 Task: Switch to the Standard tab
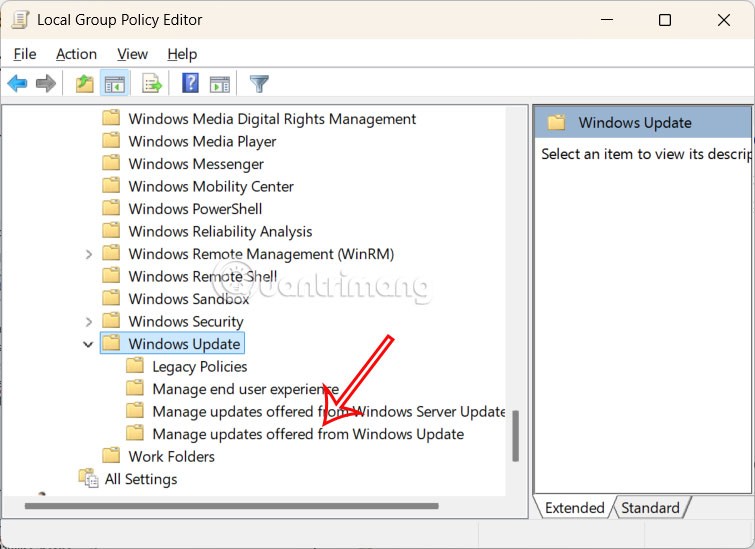pyautogui.click(x=650, y=508)
